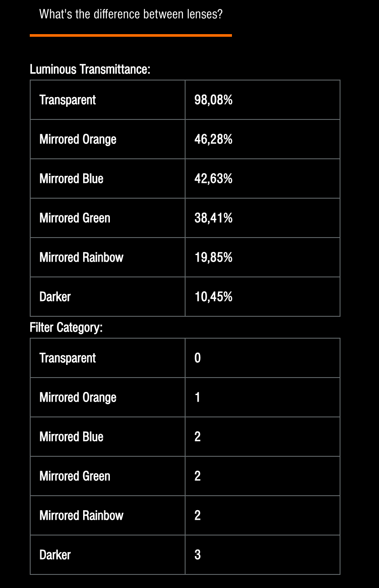Viewport: 379px width, 588px height.
Task: Click the 10,45% Darker transmittance value
Action: pyautogui.click(x=214, y=297)
